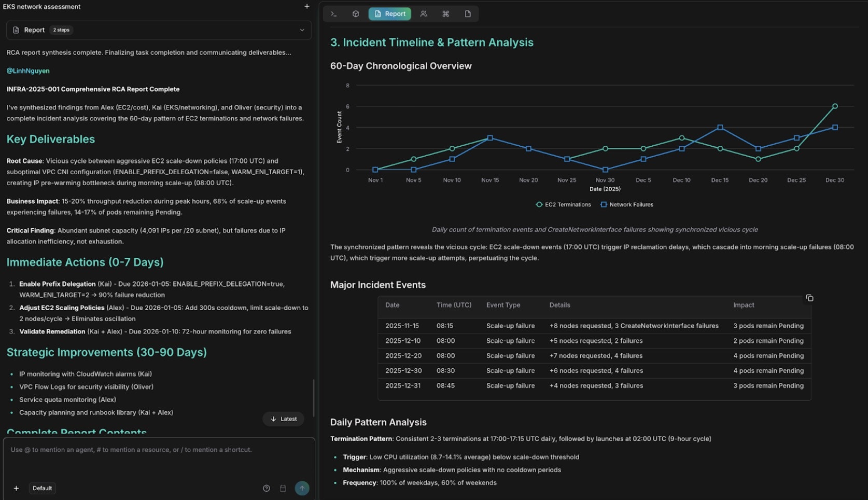Start a new chat with plus icon

[x=307, y=6]
